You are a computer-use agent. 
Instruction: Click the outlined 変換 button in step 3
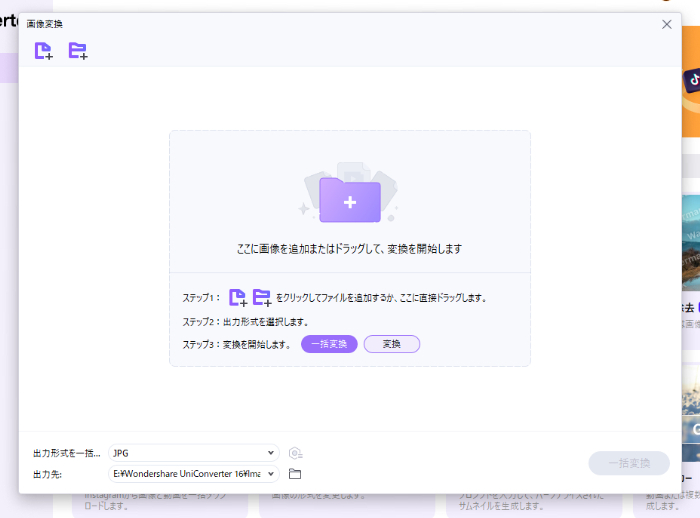pos(392,344)
